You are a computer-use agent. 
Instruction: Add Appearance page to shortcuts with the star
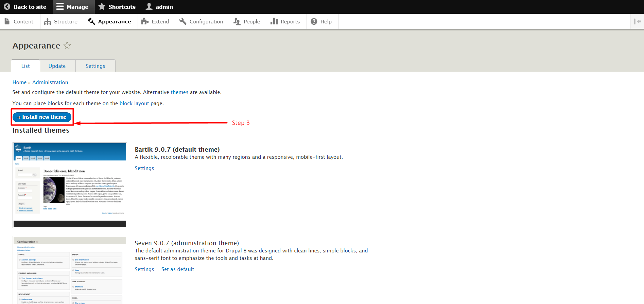[x=67, y=45]
